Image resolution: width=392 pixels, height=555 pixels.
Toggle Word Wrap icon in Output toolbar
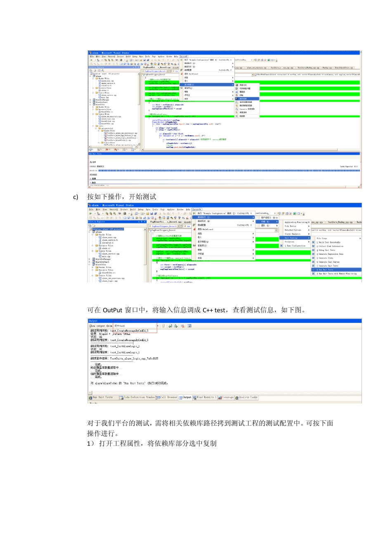[189, 326]
